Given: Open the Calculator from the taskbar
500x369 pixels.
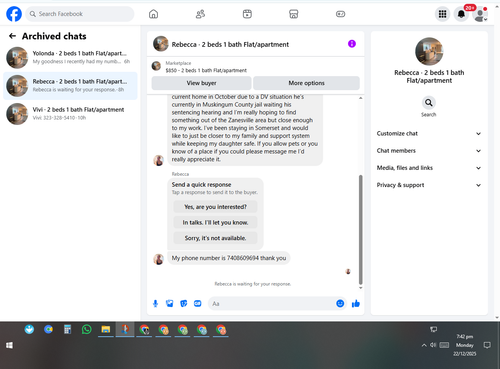Looking at the screenshot, I should coord(67,330).
